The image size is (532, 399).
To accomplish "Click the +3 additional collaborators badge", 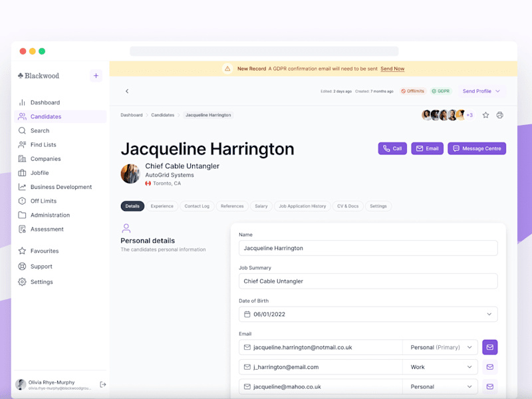I will [x=469, y=115].
